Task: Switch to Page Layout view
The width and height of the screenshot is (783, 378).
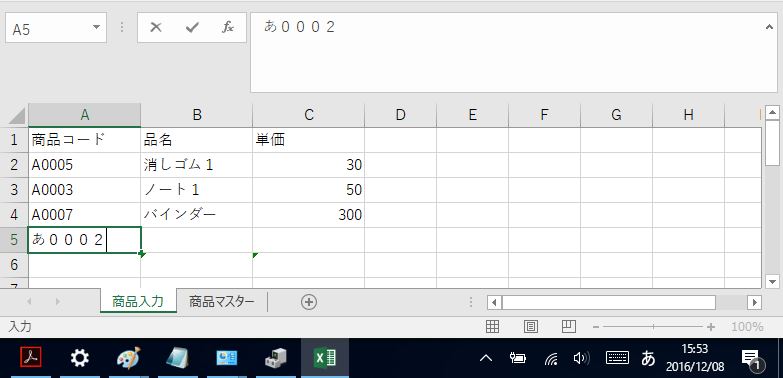Action: point(530,327)
